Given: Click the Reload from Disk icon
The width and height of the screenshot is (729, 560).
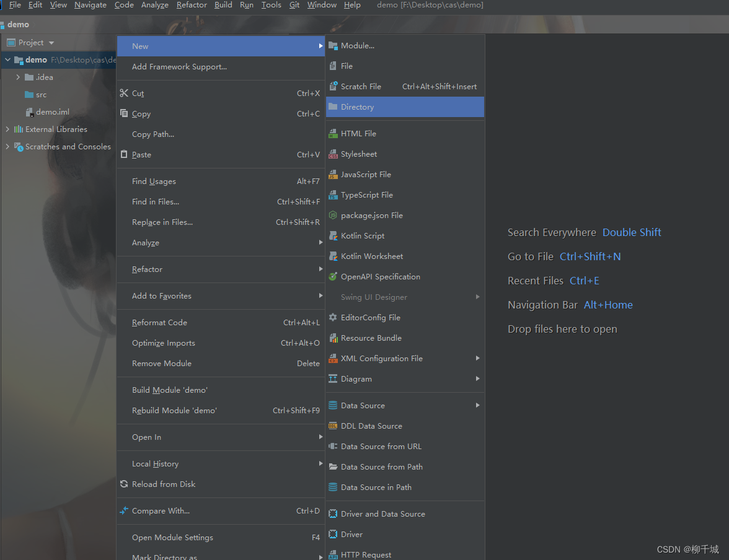Looking at the screenshot, I should [124, 484].
